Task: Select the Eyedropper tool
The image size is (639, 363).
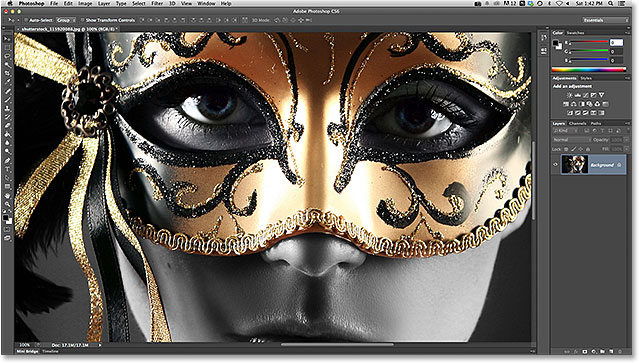Action: (7, 82)
